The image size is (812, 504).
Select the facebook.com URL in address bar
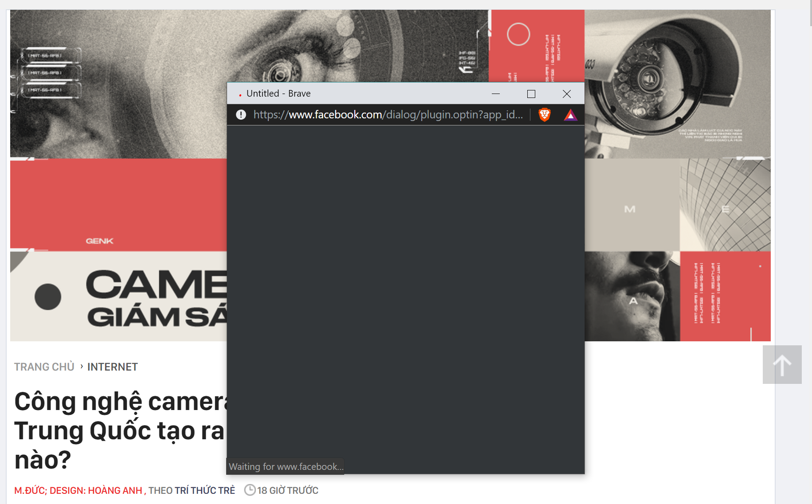(388, 115)
